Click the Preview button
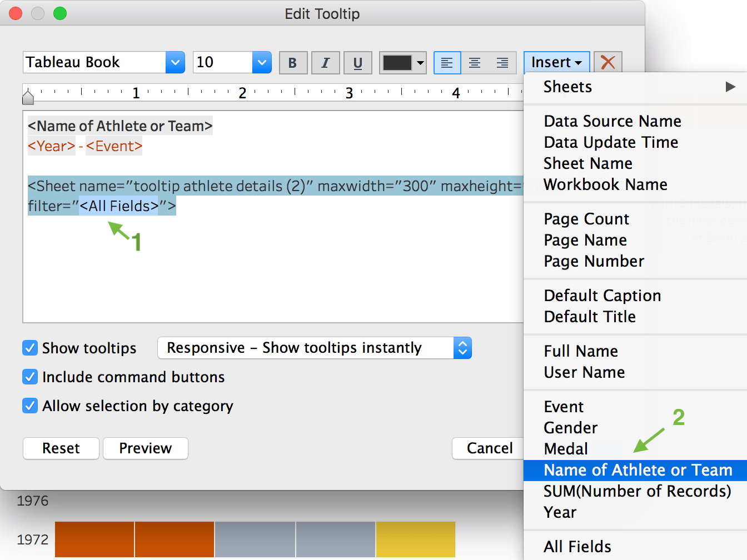The width and height of the screenshot is (747, 560). tap(145, 448)
